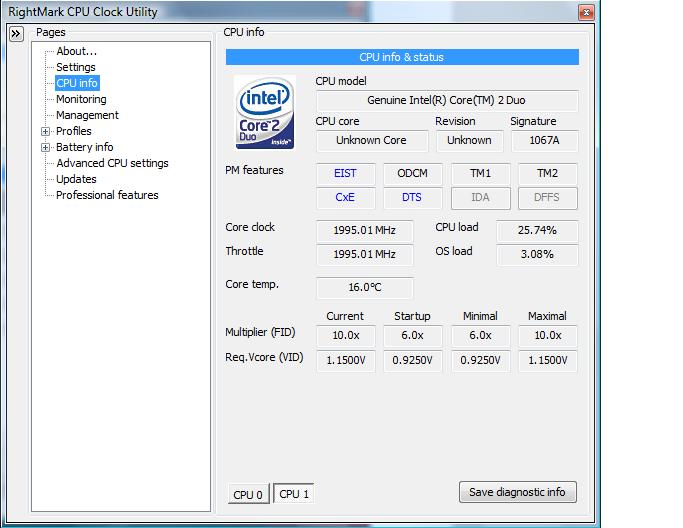
Task: Click the greyed DFFS feature box
Action: pyautogui.click(x=548, y=198)
